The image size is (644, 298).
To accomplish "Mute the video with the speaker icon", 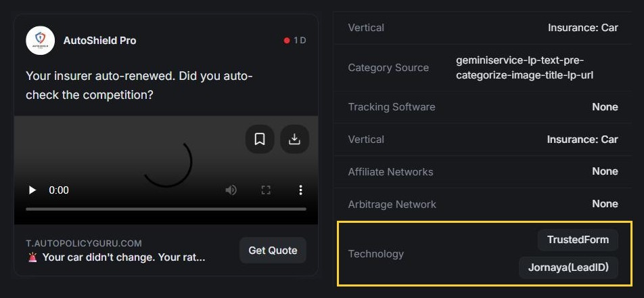I will pos(231,190).
